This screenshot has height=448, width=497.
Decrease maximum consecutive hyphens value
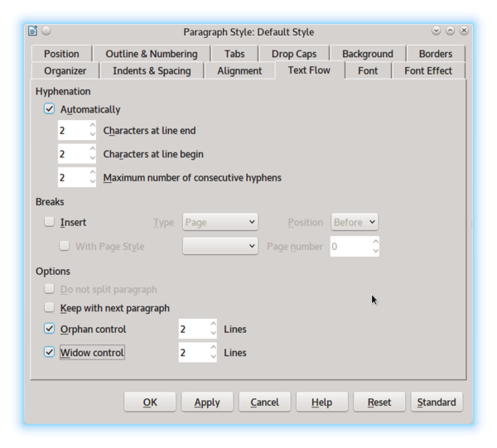(x=93, y=181)
